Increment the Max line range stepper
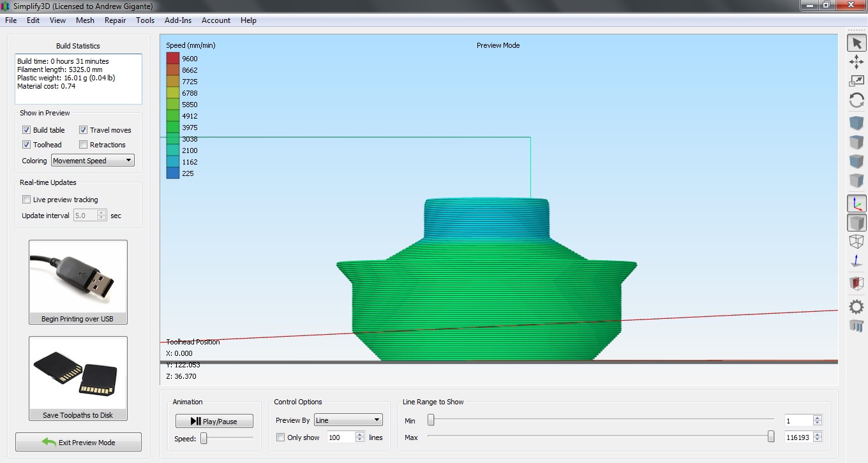868x463 pixels. pos(818,434)
